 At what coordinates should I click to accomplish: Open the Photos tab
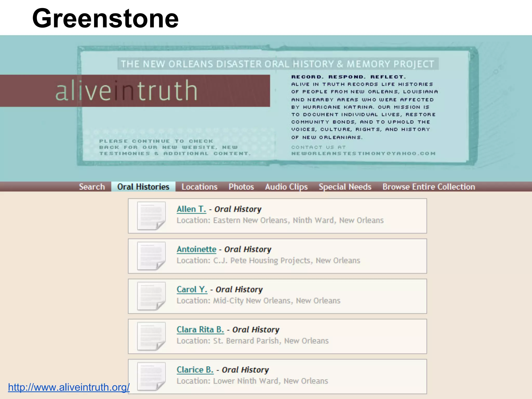coord(241,187)
